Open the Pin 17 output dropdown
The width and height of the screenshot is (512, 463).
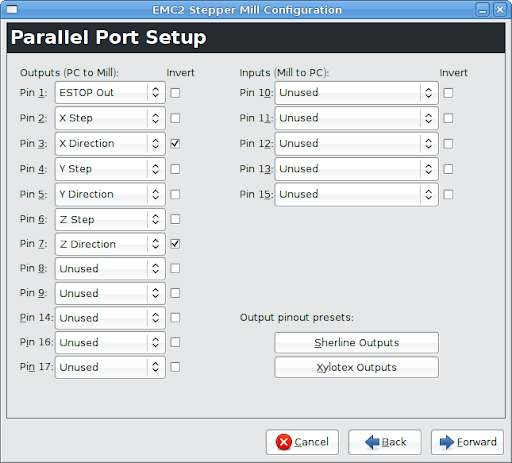point(110,367)
